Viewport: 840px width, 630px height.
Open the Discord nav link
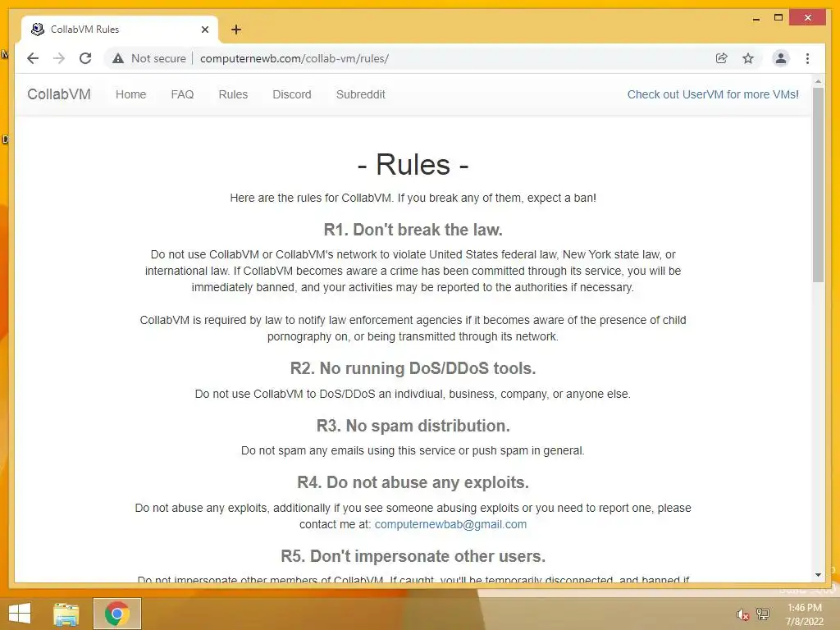click(x=292, y=94)
